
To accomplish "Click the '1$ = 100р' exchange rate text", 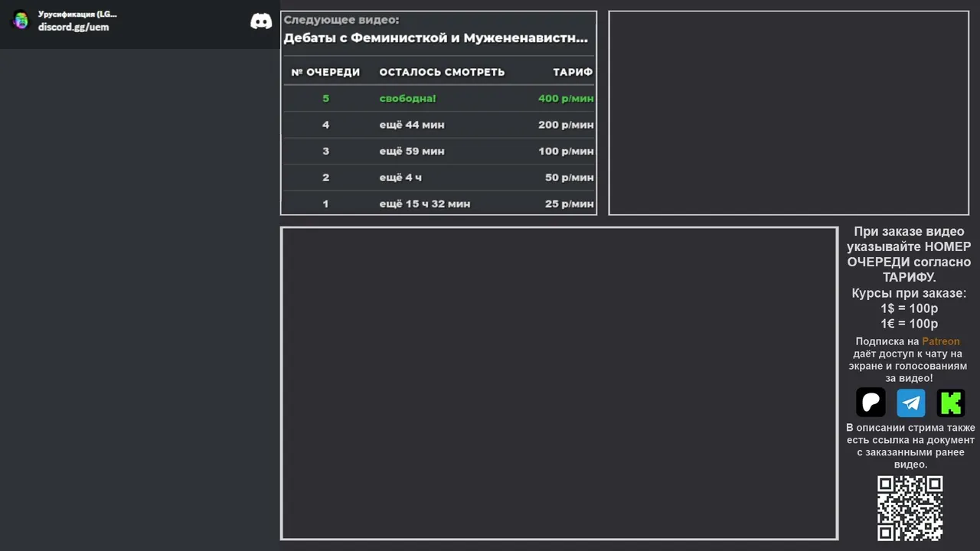I will click(x=909, y=308).
